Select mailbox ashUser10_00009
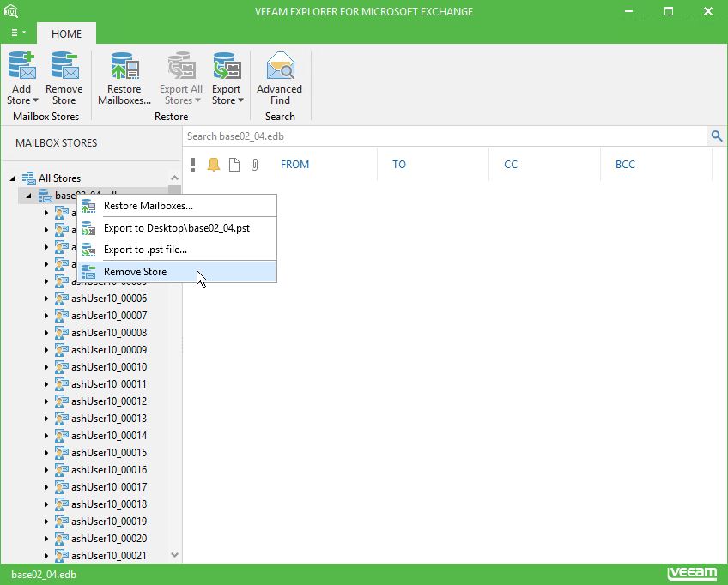The height and width of the screenshot is (585, 728). pyautogui.click(x=109, y=350)
